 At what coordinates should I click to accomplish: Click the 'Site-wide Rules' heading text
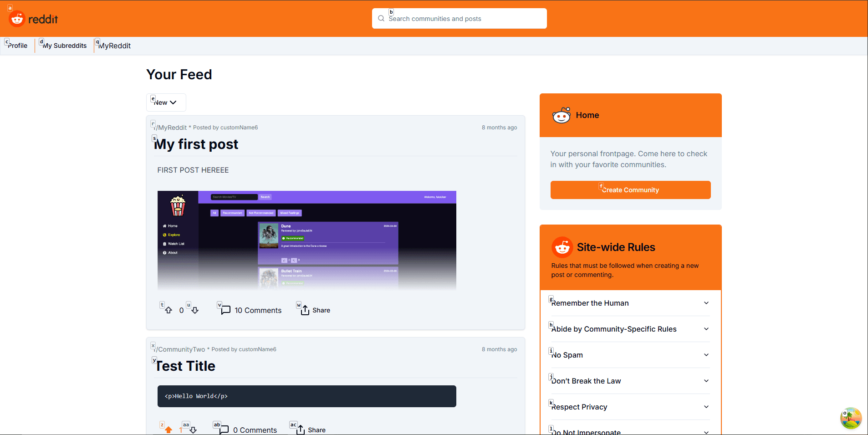(616, 247)
